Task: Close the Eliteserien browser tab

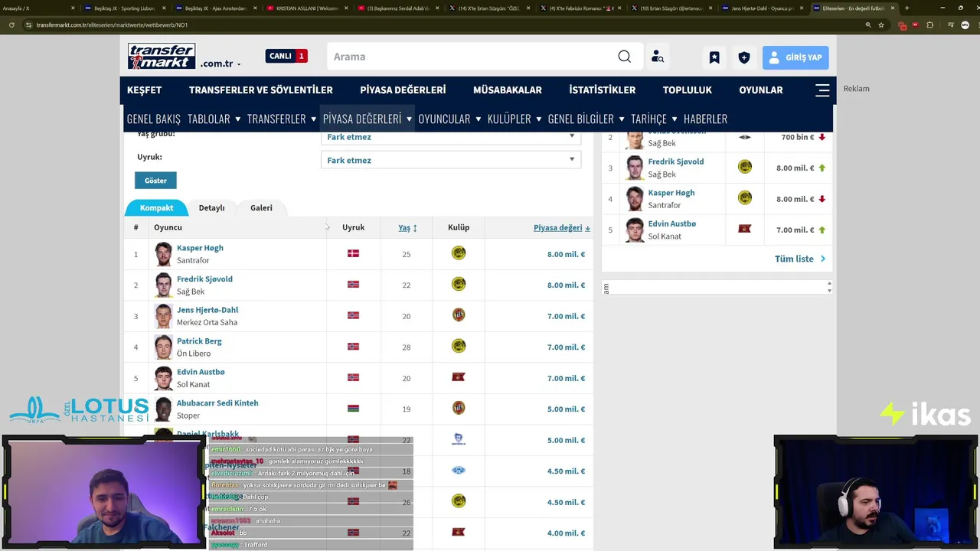Action: (893, 8)
